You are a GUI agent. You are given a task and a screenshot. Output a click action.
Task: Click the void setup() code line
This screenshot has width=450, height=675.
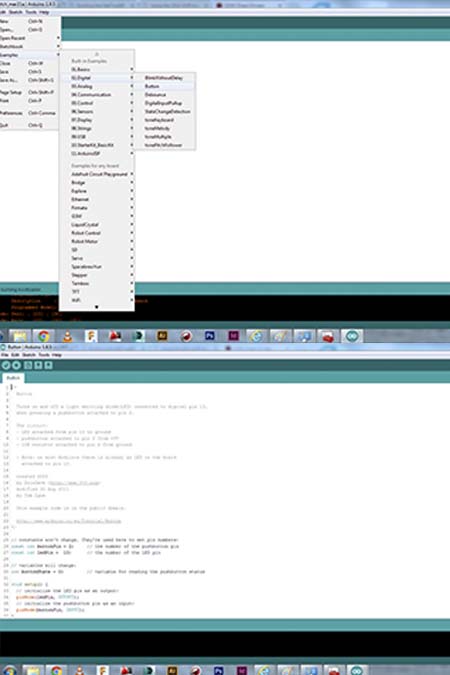click(x=29, y=584)
